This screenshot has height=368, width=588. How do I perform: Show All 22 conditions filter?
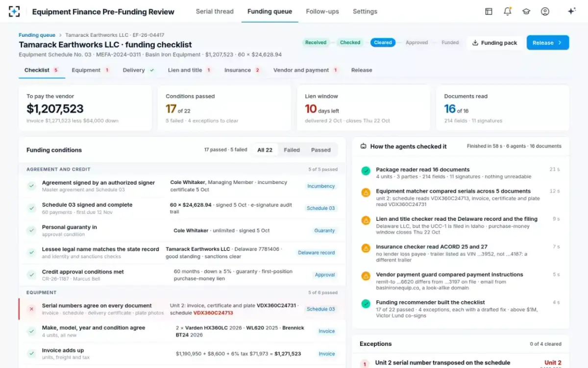[265, 150]
